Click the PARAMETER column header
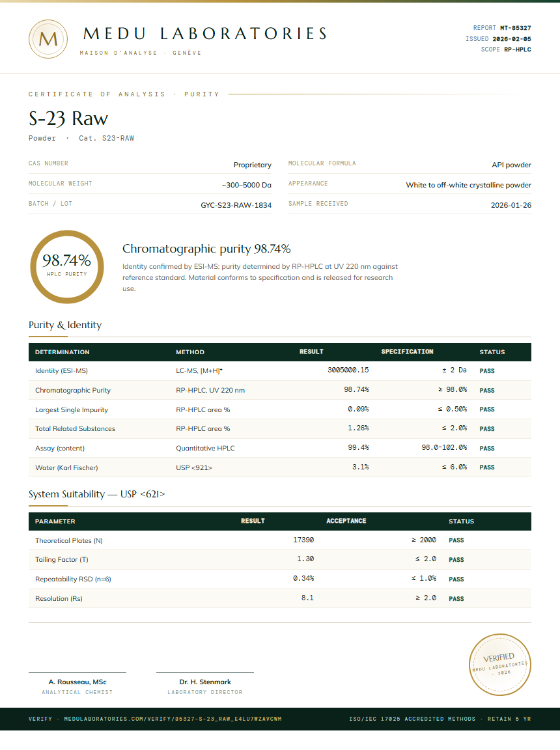 (x=55, y=521)
